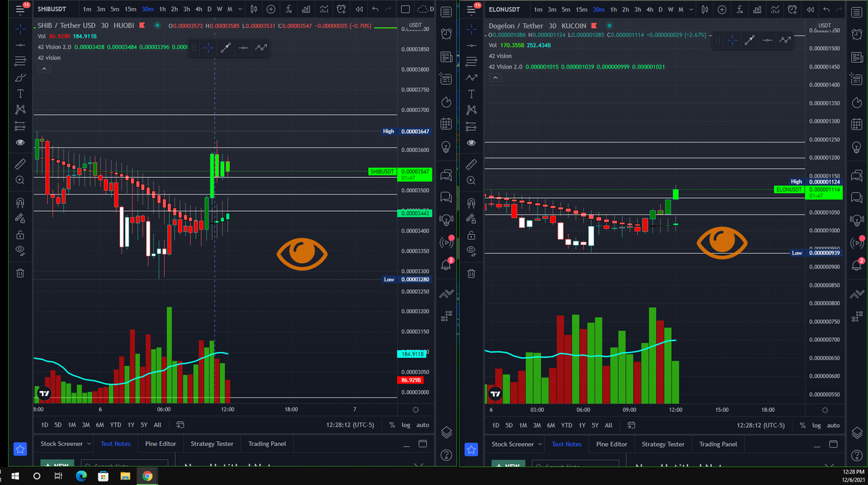Open Trading Panel tab in SHIBUSDT window
This screenshot has height=485, width=868.
click(267, 444)
